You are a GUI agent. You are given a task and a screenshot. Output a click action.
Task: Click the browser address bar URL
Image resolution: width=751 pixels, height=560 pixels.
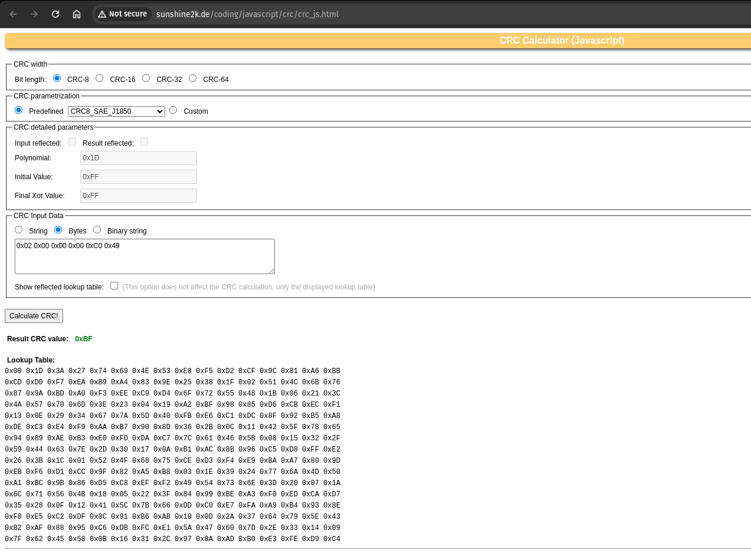tap(247, 14)
